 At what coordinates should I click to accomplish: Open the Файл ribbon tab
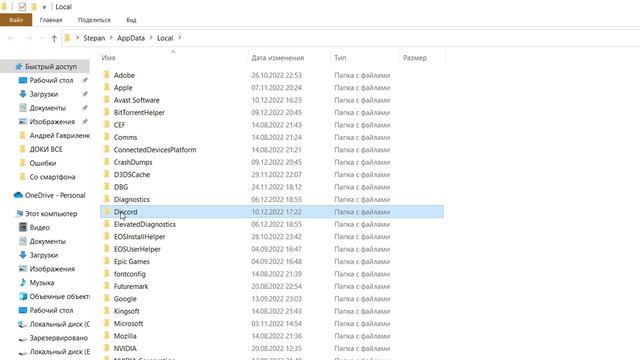click(16, 20)
